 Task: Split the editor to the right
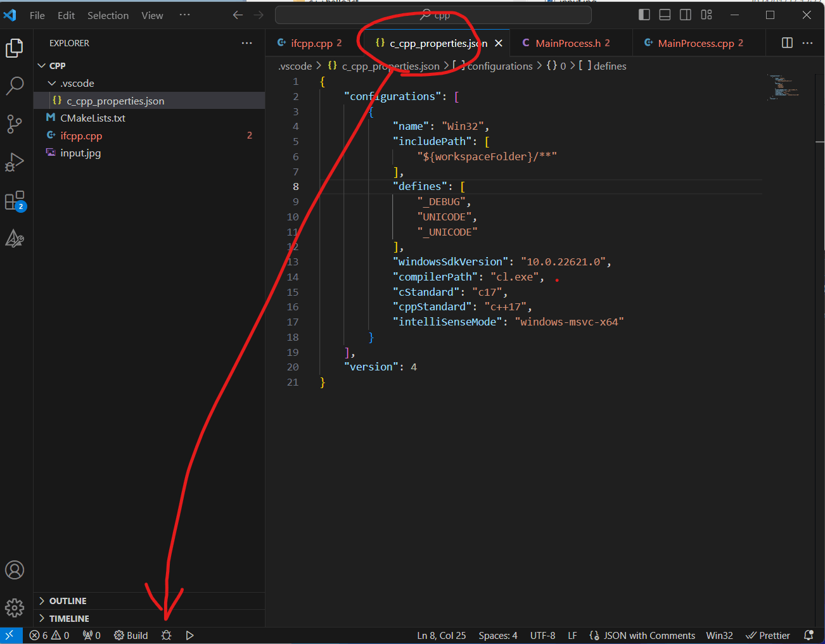tap(787, 42)
